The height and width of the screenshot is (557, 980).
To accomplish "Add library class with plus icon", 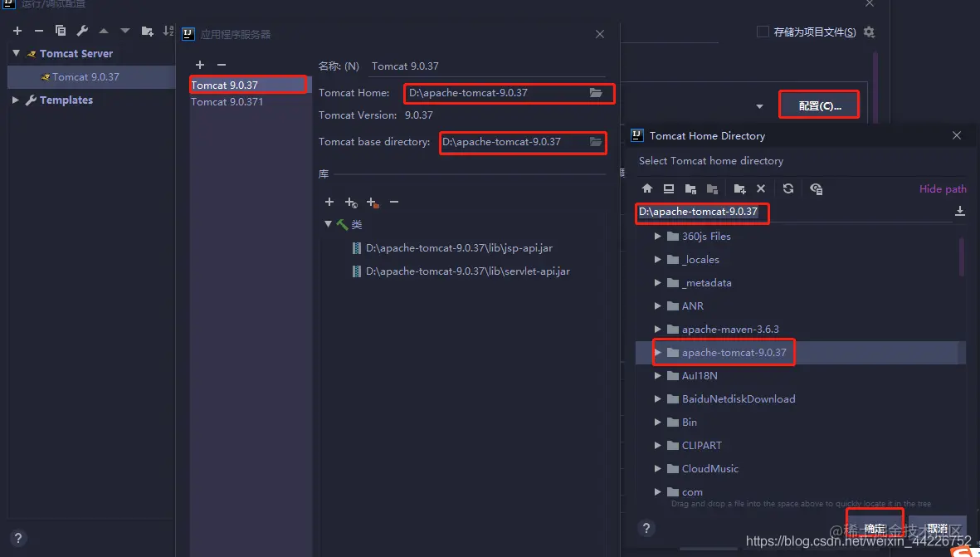I will pyautogui.click(x=329, y=202).
